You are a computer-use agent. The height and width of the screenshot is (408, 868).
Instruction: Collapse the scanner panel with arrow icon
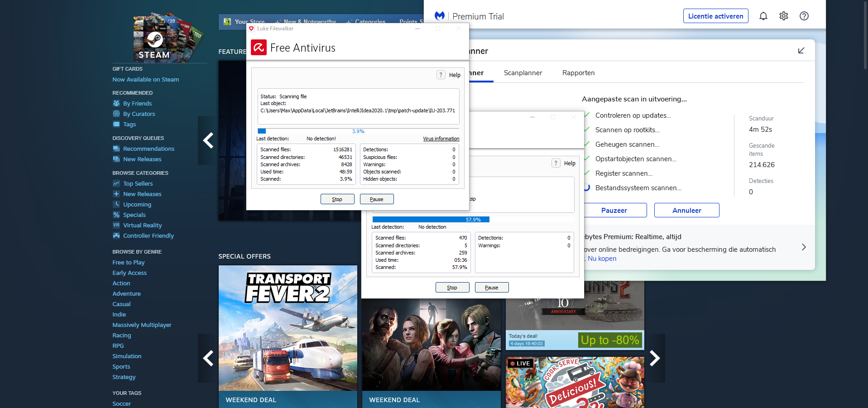coord(801,51)
